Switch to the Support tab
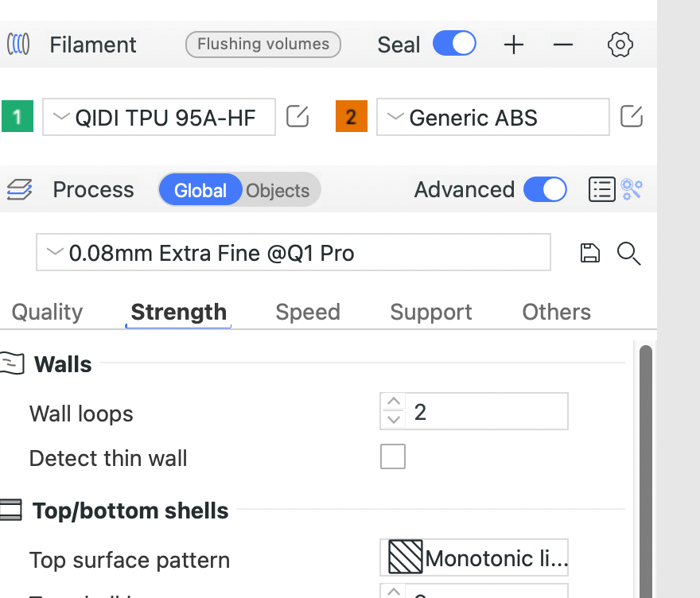700x598 pixels. [x=431, y=312]
